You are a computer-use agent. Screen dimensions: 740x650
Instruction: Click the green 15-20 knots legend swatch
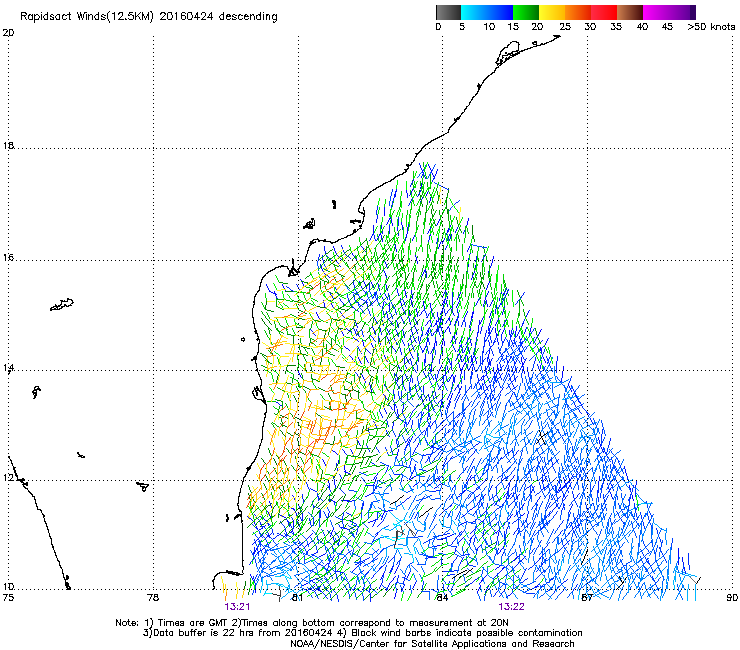click(x=526, y=12)
